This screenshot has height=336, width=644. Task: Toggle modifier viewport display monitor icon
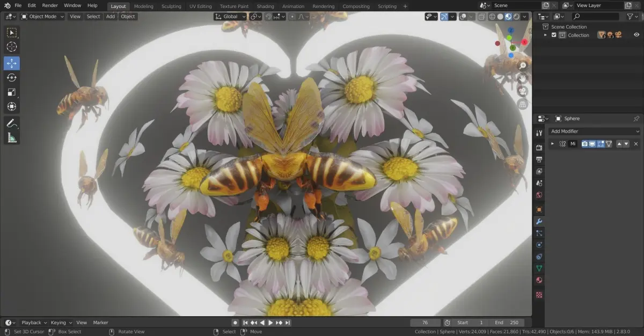(x=592, y=144)
